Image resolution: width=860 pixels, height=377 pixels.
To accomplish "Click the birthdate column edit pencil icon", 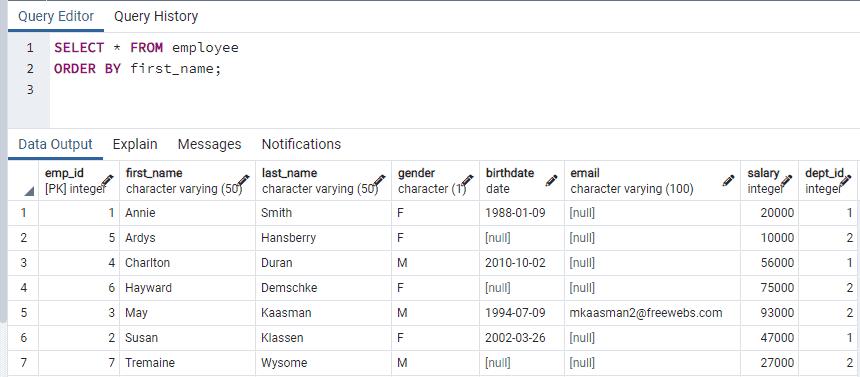I will (x=552, y=181).
